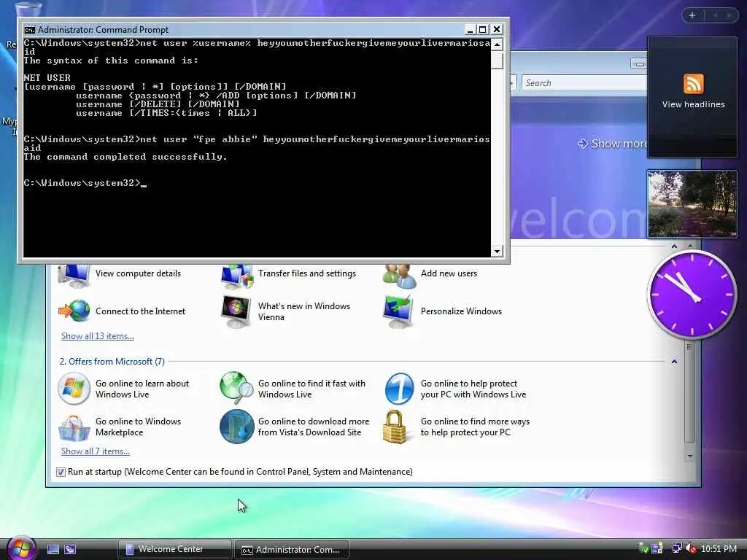Image resolution: width=747 pixels, height=560 pixels.
Task: Click Command Prompt scrollbar down arrow
Action: coord(497,251)
